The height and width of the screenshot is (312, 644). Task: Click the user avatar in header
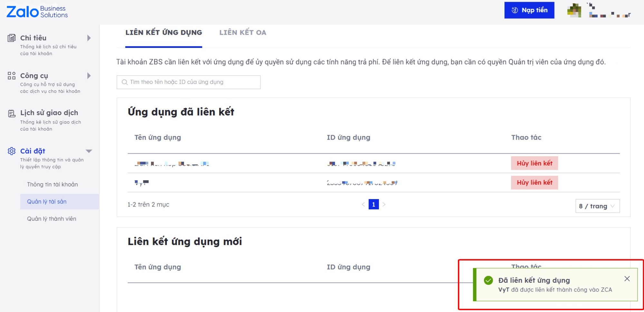point(574,10)
